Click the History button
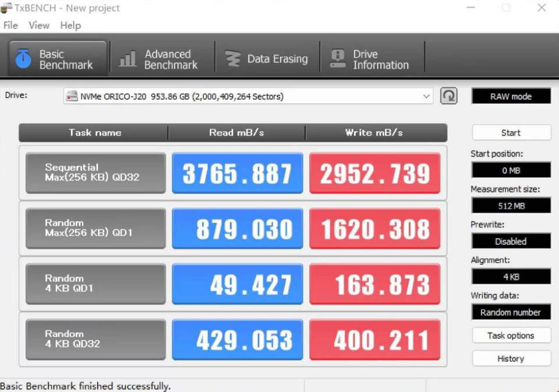 click(x=511, y=358)
